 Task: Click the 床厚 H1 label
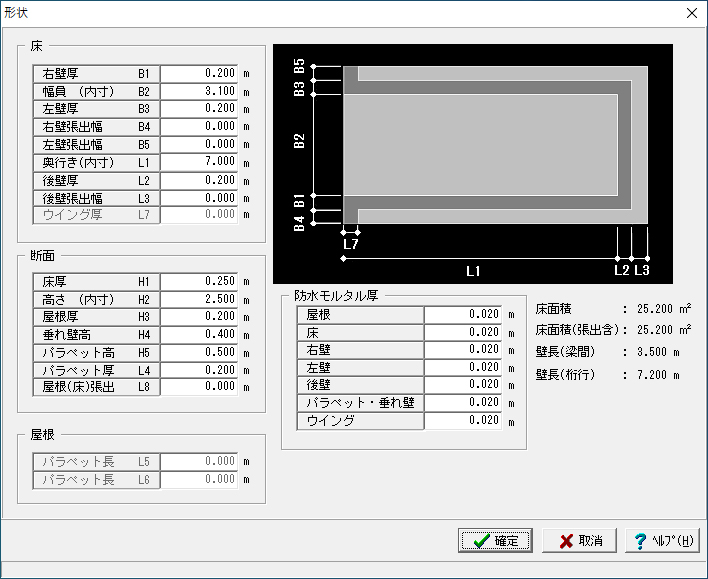(96, 281)
